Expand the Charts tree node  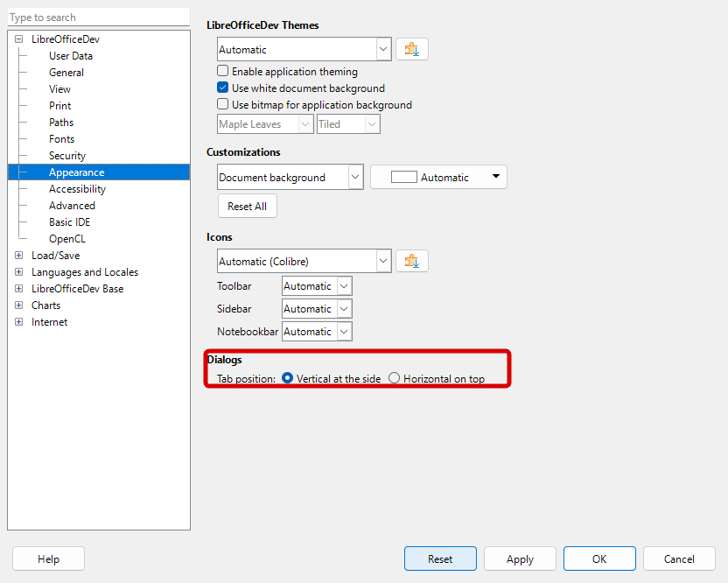[x=19, y=306]
